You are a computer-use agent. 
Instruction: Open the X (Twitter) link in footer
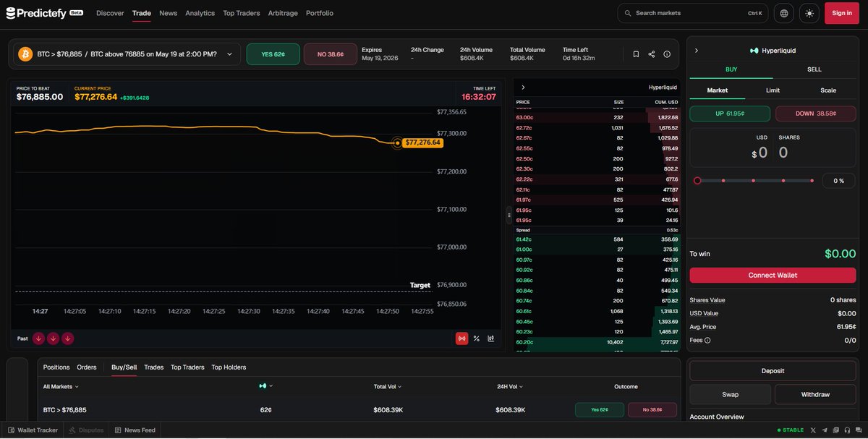point(813,430)
